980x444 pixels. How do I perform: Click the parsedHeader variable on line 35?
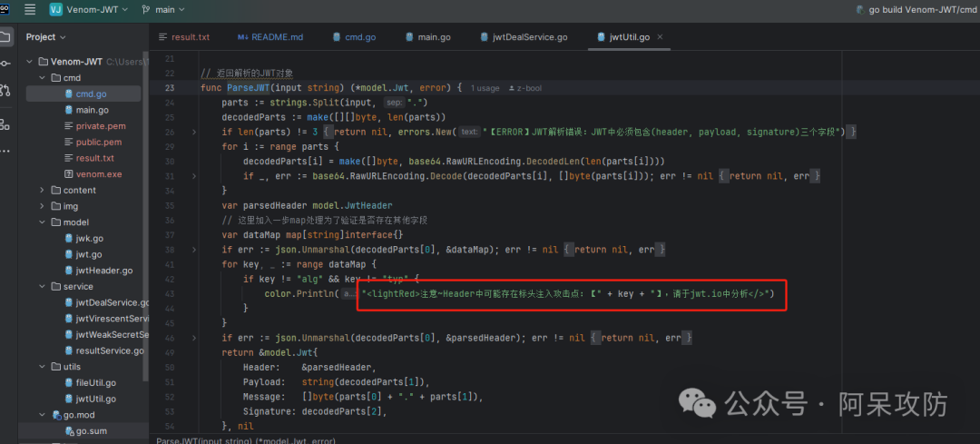click(x=273, y=205)
